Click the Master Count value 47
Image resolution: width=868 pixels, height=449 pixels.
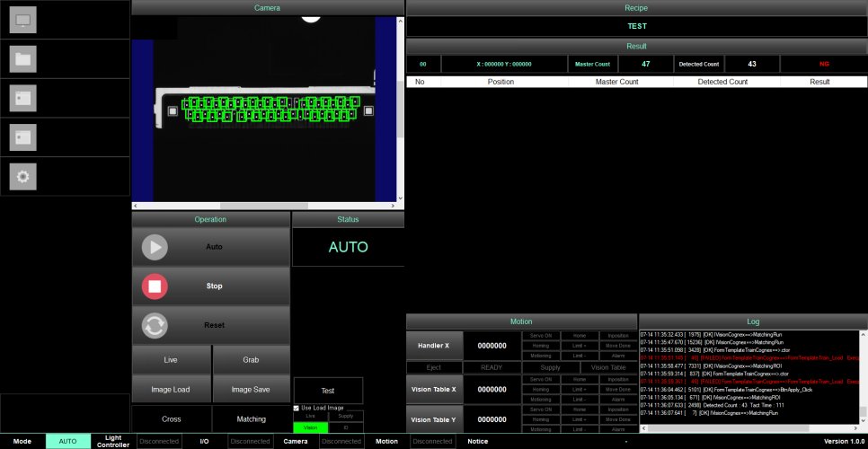point(645,64)
